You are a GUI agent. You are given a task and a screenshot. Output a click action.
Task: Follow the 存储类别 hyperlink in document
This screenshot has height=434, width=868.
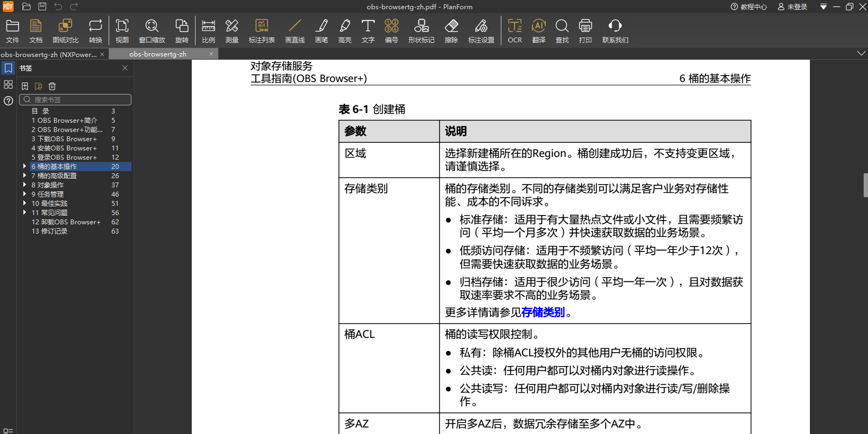coord(543,312)
